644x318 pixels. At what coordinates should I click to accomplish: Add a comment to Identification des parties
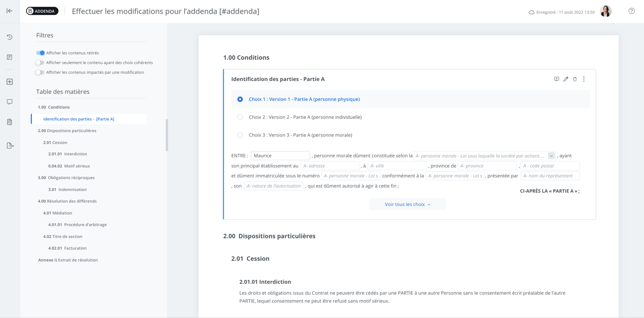pos(557,79)
